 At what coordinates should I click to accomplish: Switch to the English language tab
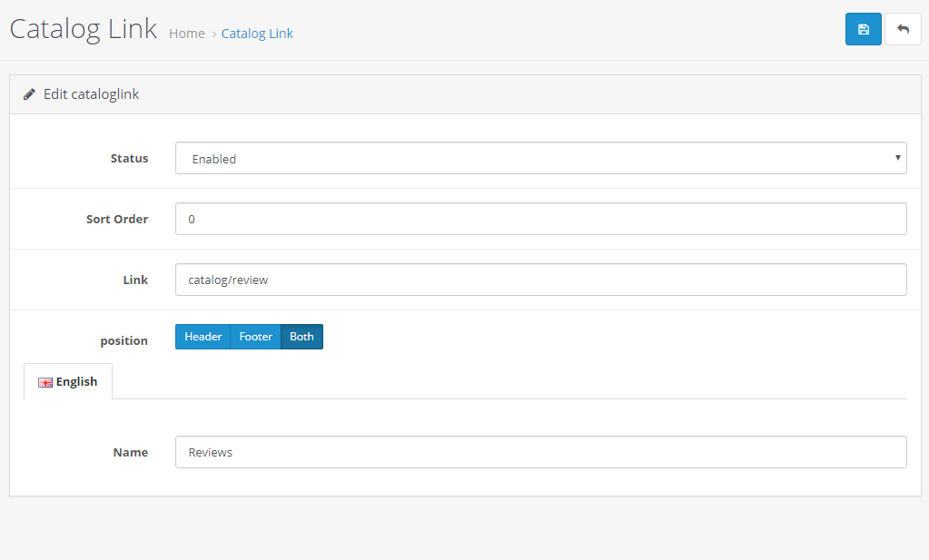click(68, 382)
